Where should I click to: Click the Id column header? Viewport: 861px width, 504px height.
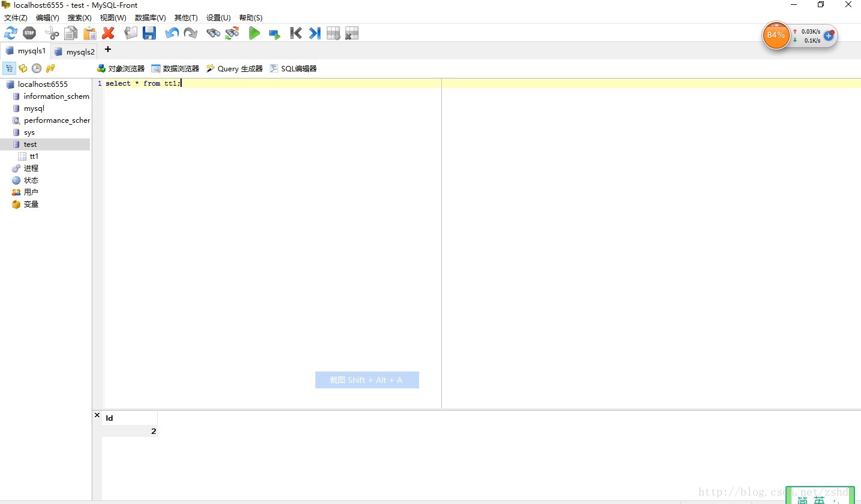click(x=130, y=418)
